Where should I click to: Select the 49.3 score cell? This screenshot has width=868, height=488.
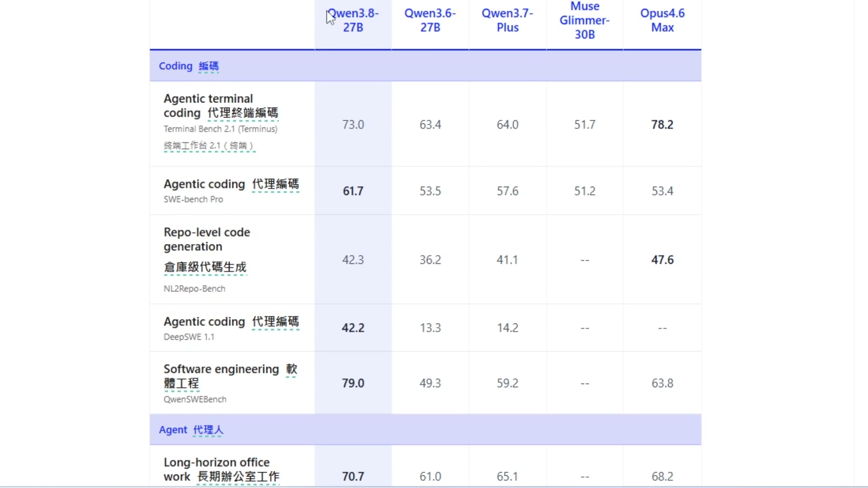click(x=430, y=383)
